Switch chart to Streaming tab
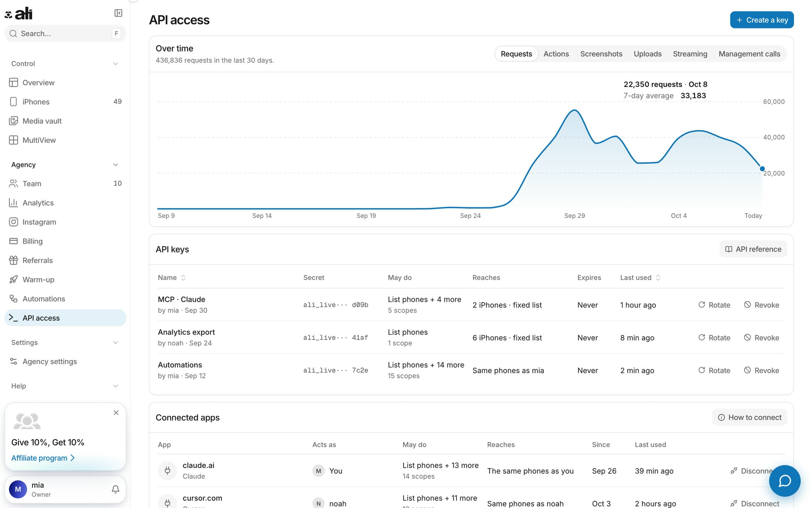812x508 pixels. tap(690, 54)
